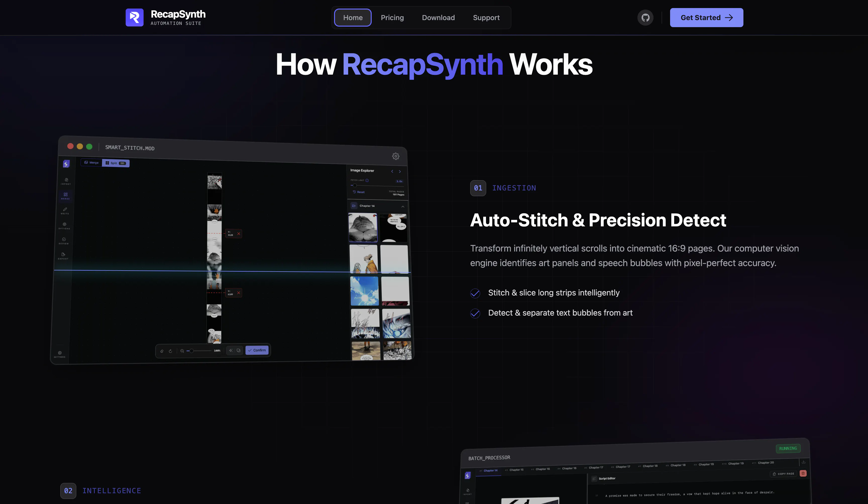Remove the Y: 3125 split marker
Viewport: 868px width, 504px height.
click(239, 234)
